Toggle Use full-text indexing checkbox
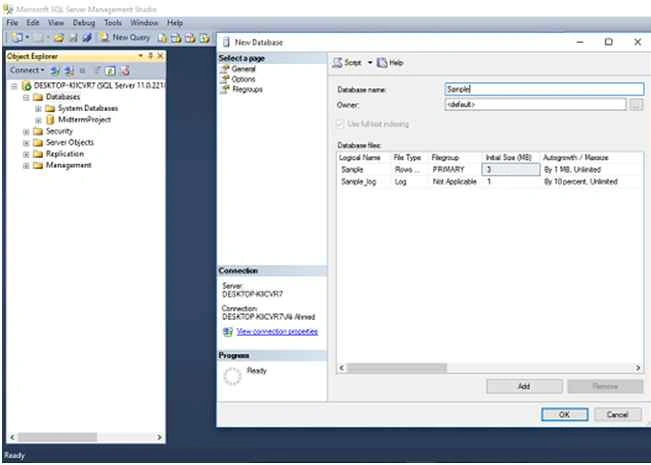Screen dimensions: 651x465 tap(340, 124)
